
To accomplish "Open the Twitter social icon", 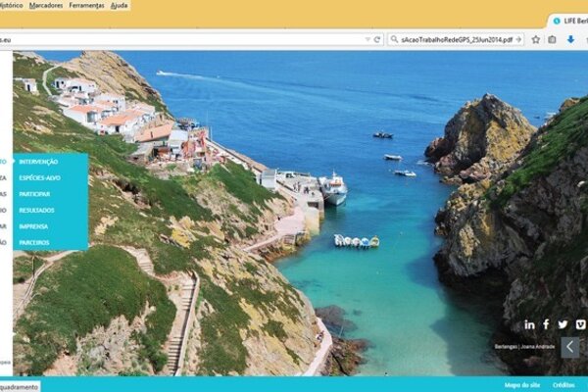I will (x=563, y=324).
